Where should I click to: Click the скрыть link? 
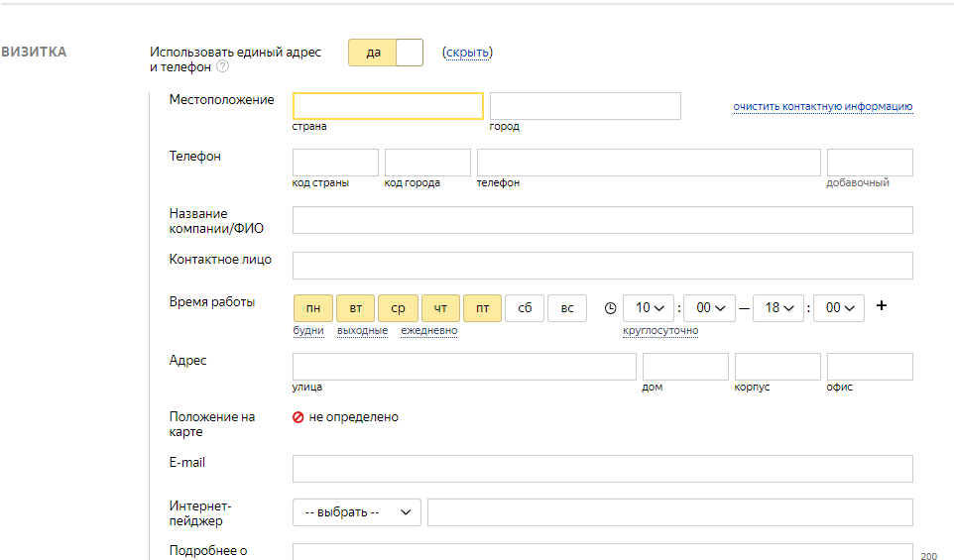(467, 53)
